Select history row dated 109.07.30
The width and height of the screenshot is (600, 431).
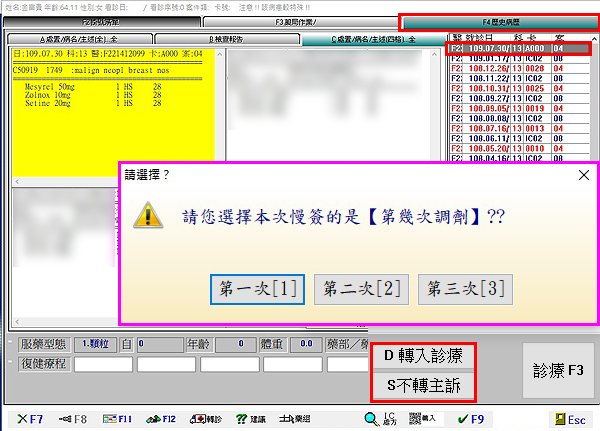pos(518,47)
